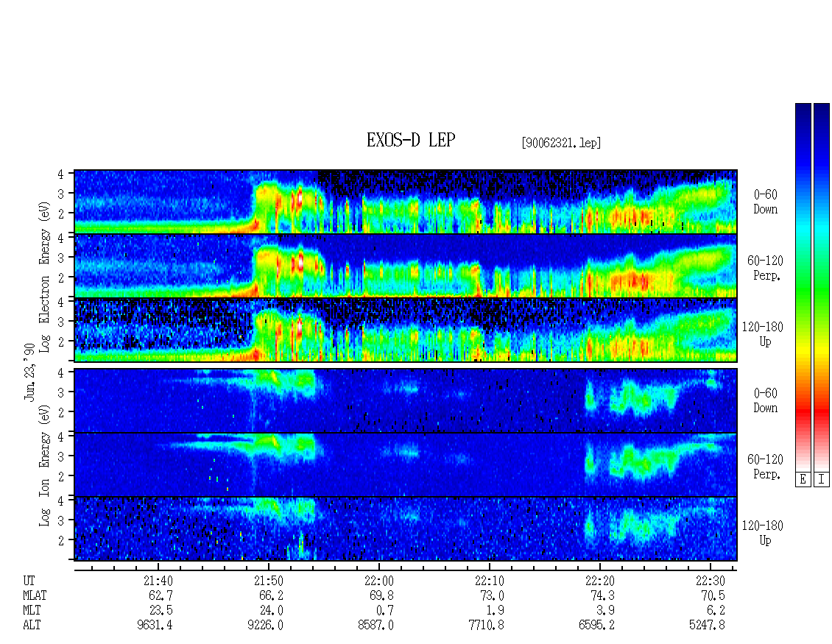Select the ion 0-60 Down spectrogram panel
832x644 pixels.
(x=406, y=400)
